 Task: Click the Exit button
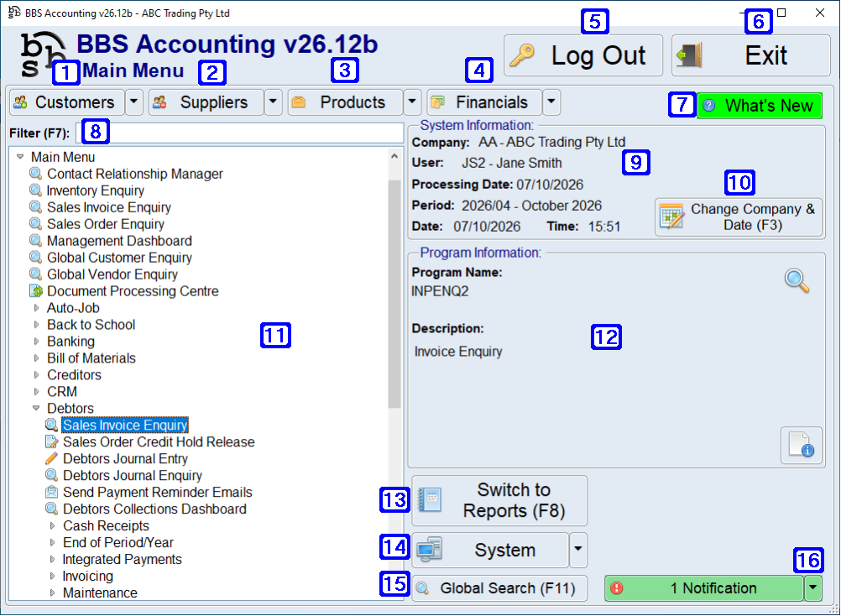[751, 55]
